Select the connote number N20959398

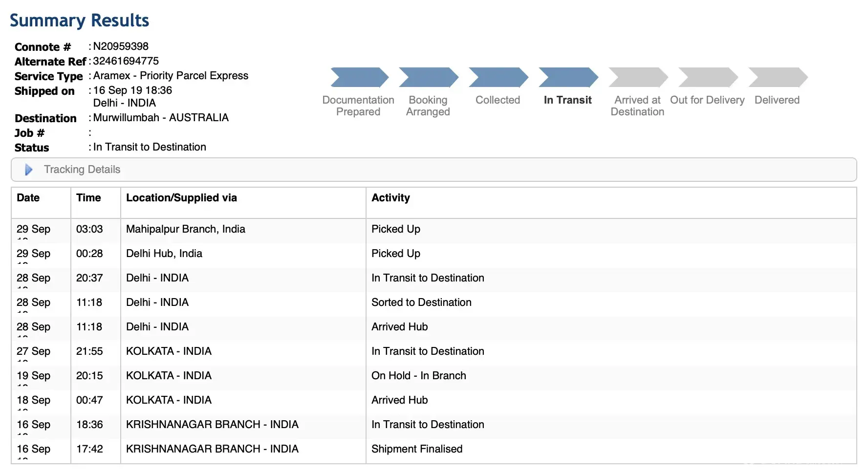(121, 46)
